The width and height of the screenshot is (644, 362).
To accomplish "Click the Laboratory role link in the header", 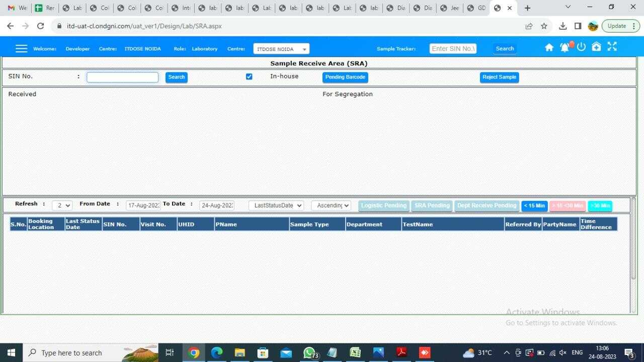I will [x=204, y=48].
